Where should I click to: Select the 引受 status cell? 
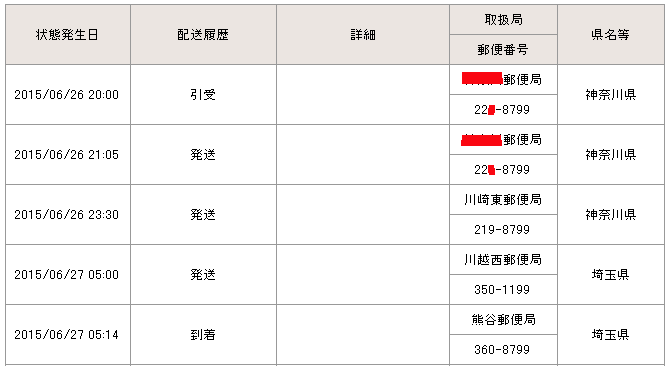point(203,94)
